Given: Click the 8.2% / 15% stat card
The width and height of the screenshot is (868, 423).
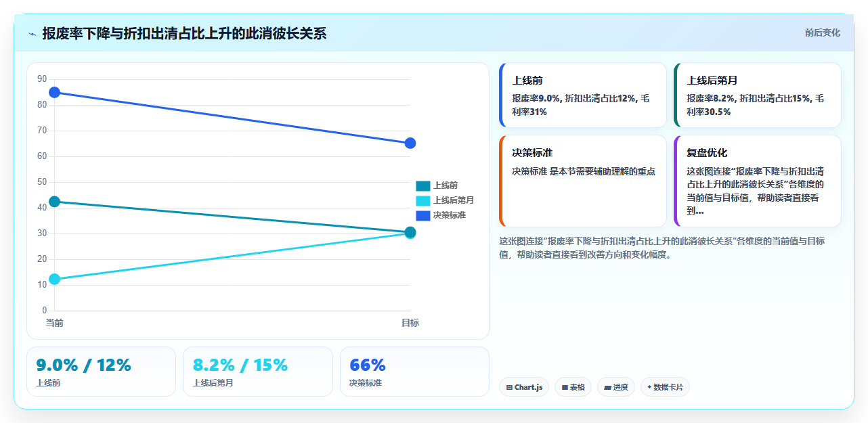Looking at the screenshot, I should click(258, 372).
